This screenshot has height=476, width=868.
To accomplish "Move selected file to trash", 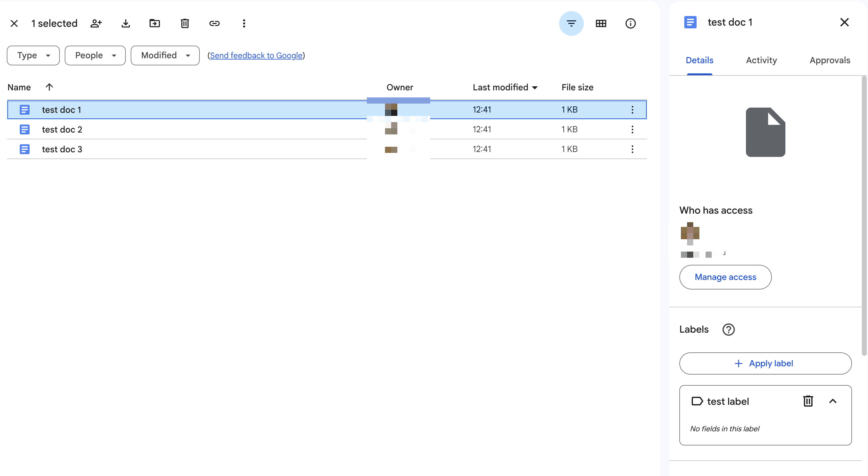I will [x=185, y=23].
